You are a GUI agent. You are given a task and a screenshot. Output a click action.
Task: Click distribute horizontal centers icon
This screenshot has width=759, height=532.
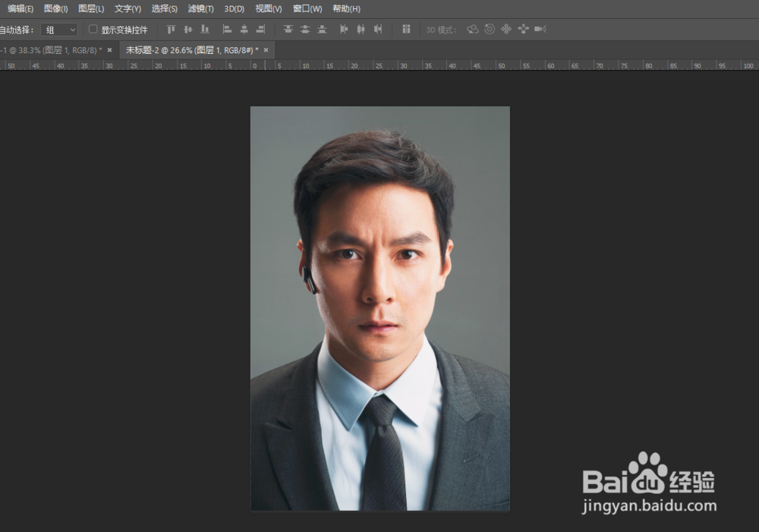pyautogui.click(x=361, y=30)
